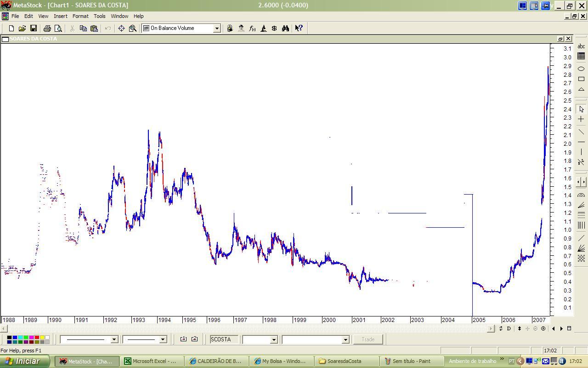Click the dollar-sign OptionScope icon
Image resolution: width=588 pixels, height=368 pixels.
274,28
